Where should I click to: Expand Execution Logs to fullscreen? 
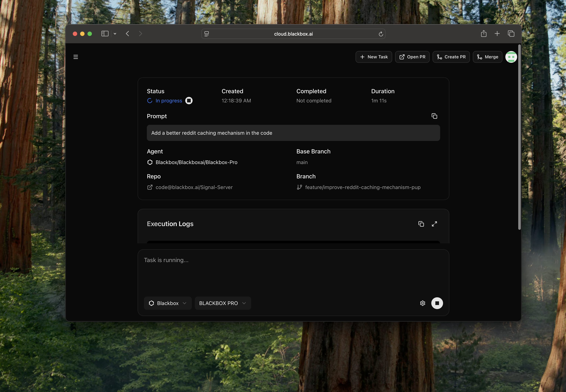(x=434, y=224)
